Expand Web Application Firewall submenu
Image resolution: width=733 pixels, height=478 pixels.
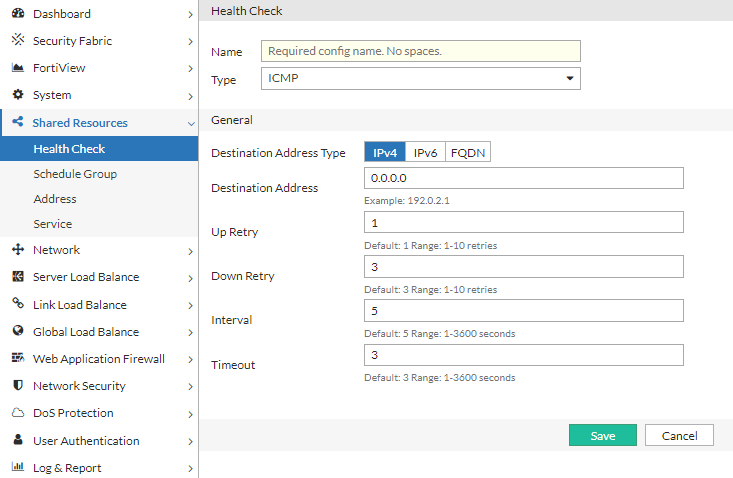coord(190,359)
